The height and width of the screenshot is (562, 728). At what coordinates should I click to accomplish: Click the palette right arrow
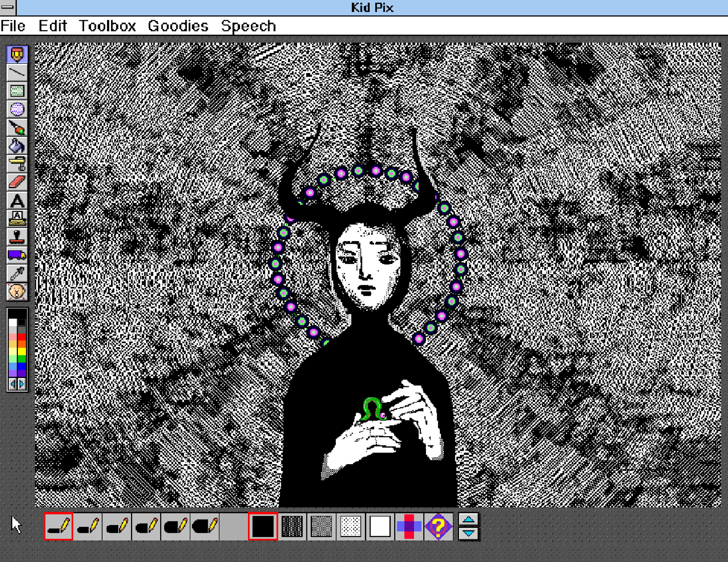tap(21, 384)
